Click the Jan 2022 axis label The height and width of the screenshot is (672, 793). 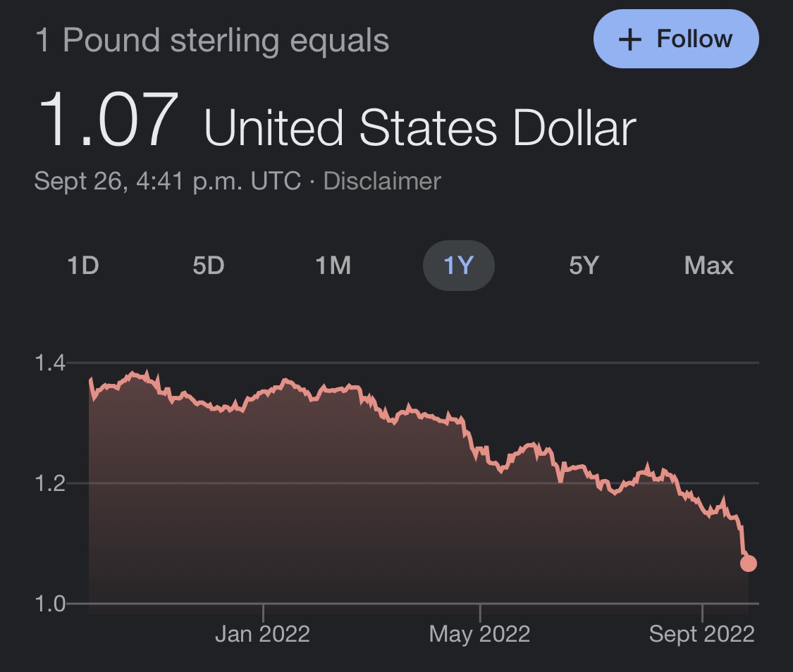262,634
